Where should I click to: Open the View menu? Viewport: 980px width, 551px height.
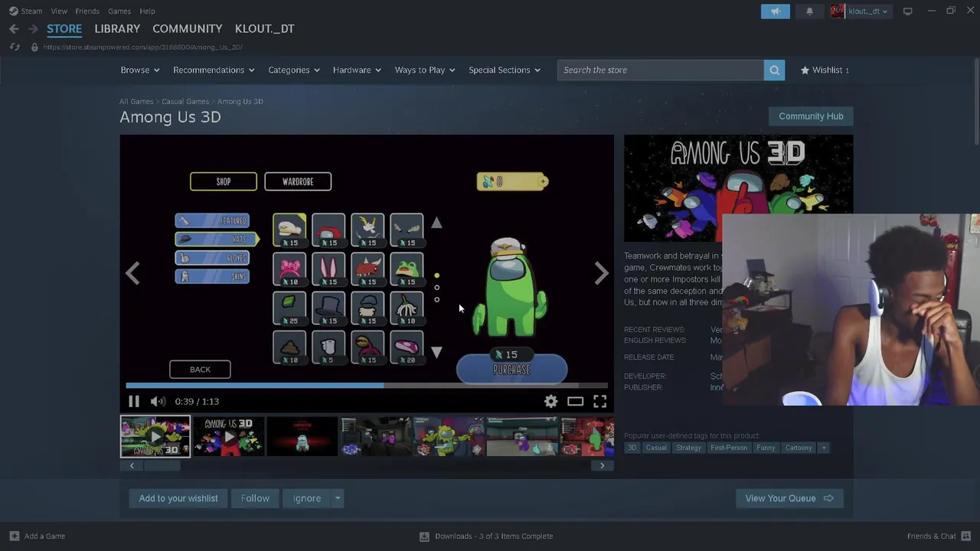pyautogui.click(x=59, y=11)
